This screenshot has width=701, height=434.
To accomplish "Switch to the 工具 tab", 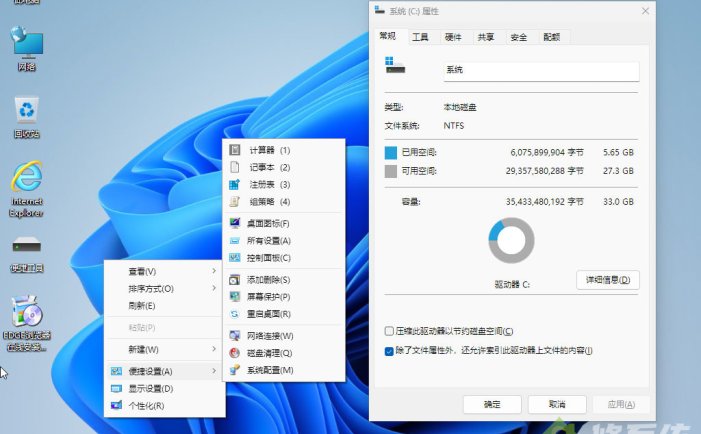I will (420, 37).
